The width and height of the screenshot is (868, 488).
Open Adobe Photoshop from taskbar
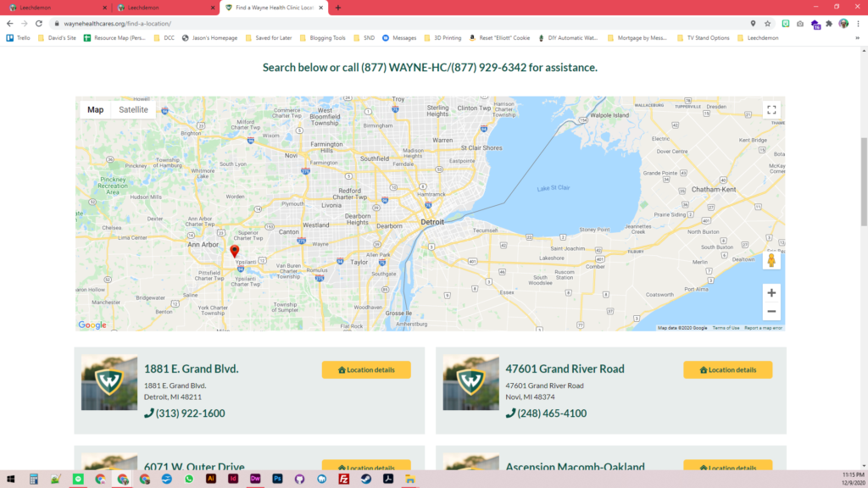277,480
